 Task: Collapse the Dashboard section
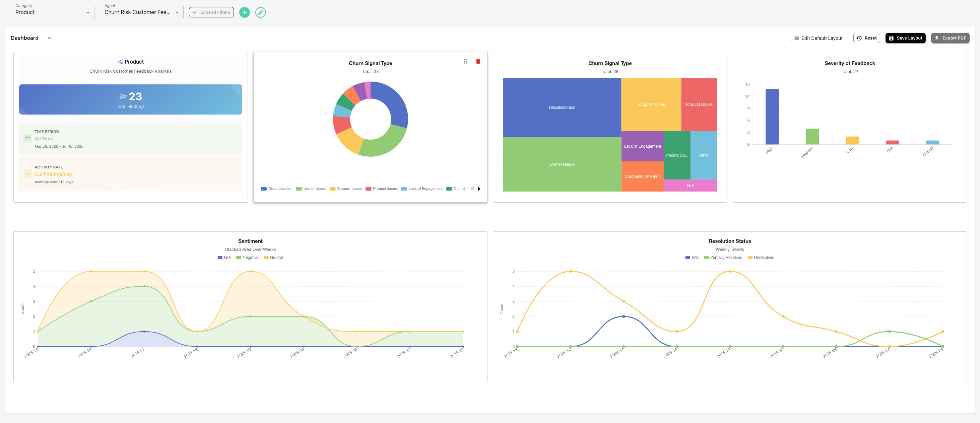pos(50,38)
